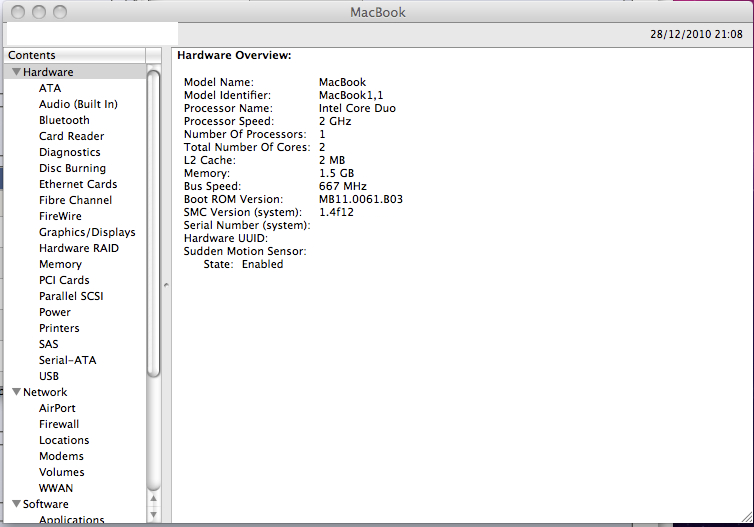Select USB in the sidebar
The width and height of the screenshot is (754, 527).
coord(49,376)
